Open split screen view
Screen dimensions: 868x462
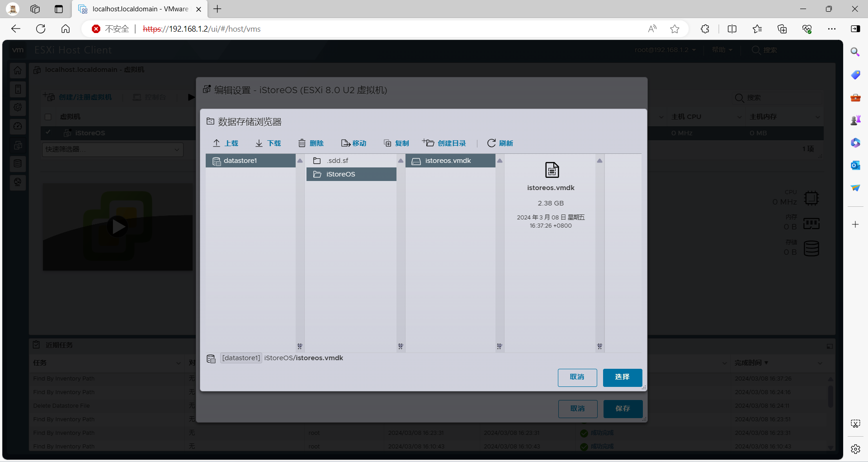point(732,29)
